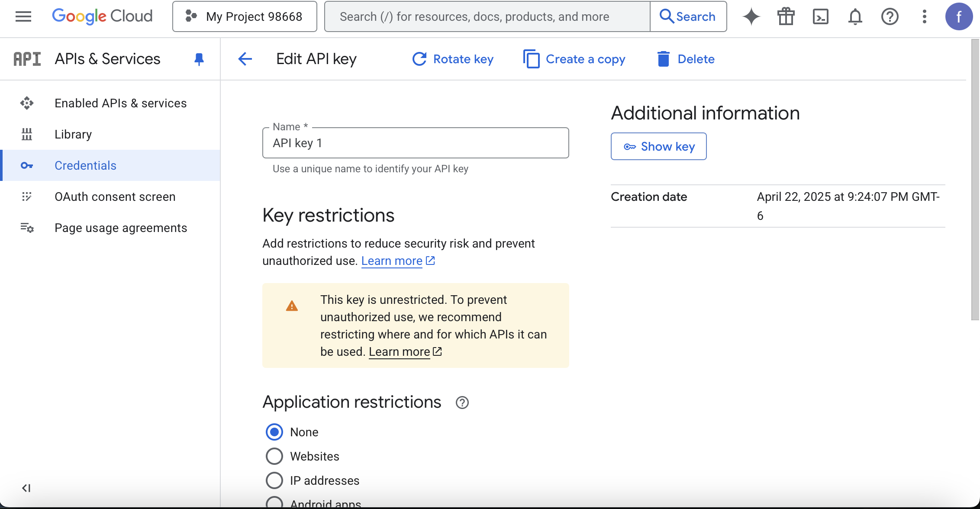This screenshot has height=509, width=980.
Task: Choose the IP addresses restriction
Action: coord(274,480)
